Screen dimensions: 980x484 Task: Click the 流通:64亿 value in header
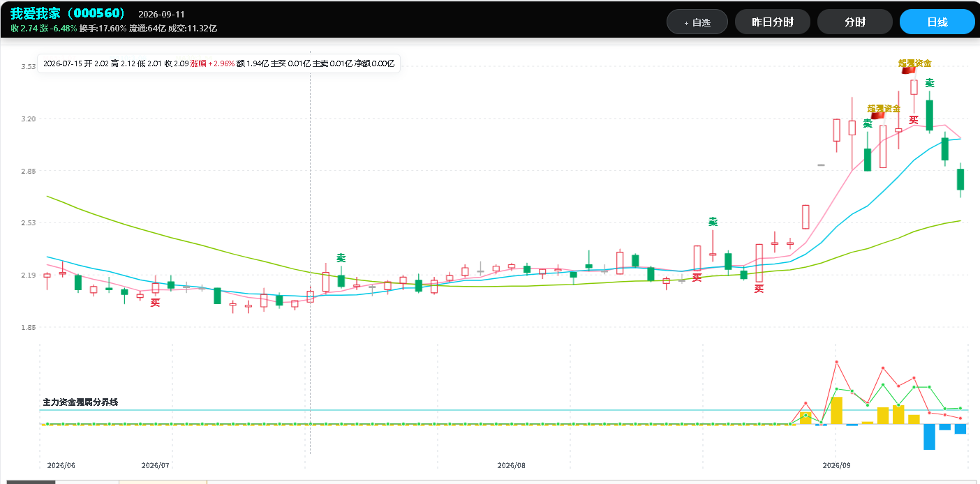[147, 29]
